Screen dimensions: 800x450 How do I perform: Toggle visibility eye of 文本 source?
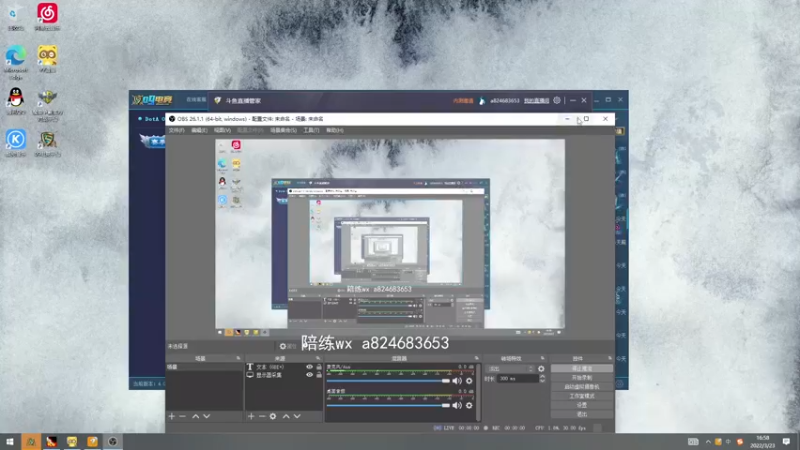coord(309,367)
